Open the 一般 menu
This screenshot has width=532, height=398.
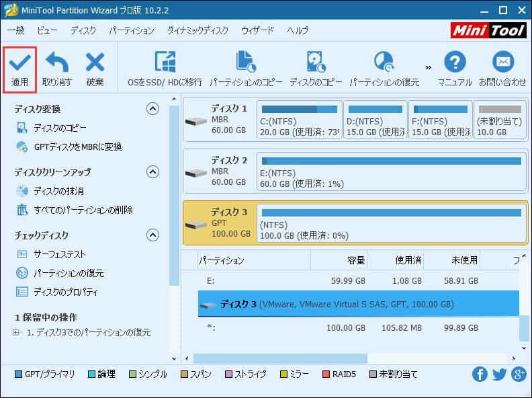click(16, 30)
